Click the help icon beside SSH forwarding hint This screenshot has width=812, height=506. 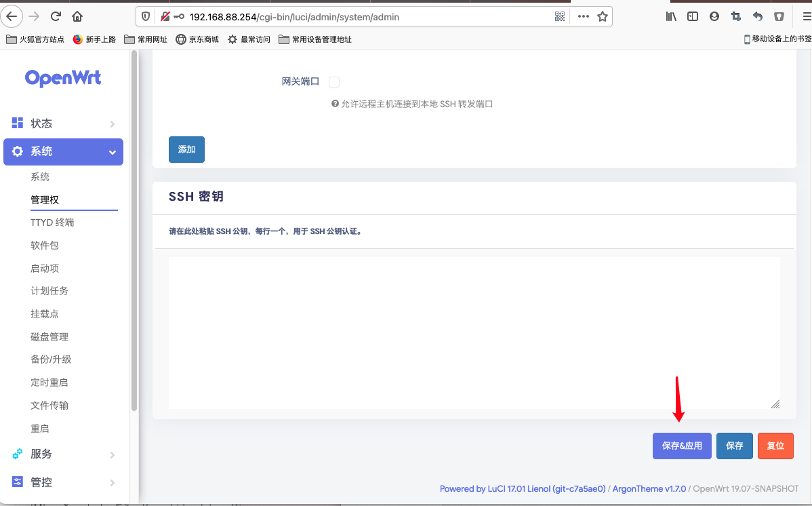coord(335,104)
